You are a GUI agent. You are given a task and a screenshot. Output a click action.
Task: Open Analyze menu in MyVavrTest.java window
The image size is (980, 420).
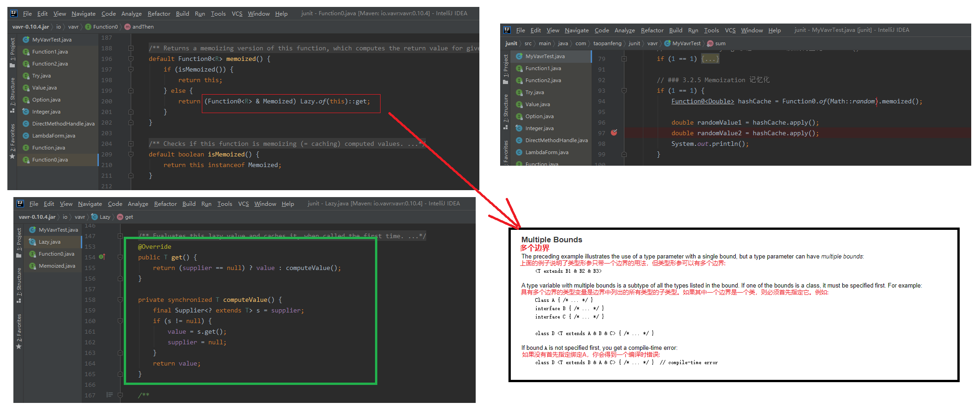click(624, 30)
